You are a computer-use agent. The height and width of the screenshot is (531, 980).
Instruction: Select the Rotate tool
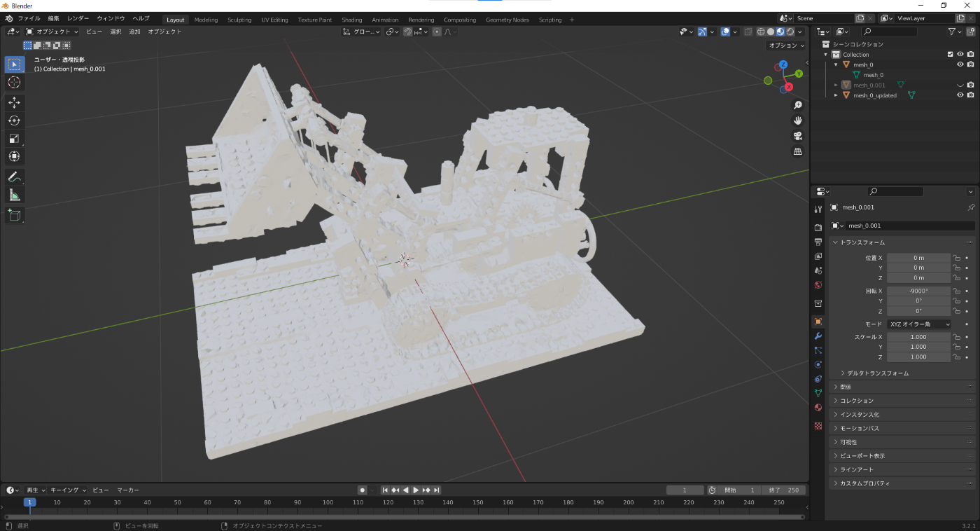(x=14, y=120)
